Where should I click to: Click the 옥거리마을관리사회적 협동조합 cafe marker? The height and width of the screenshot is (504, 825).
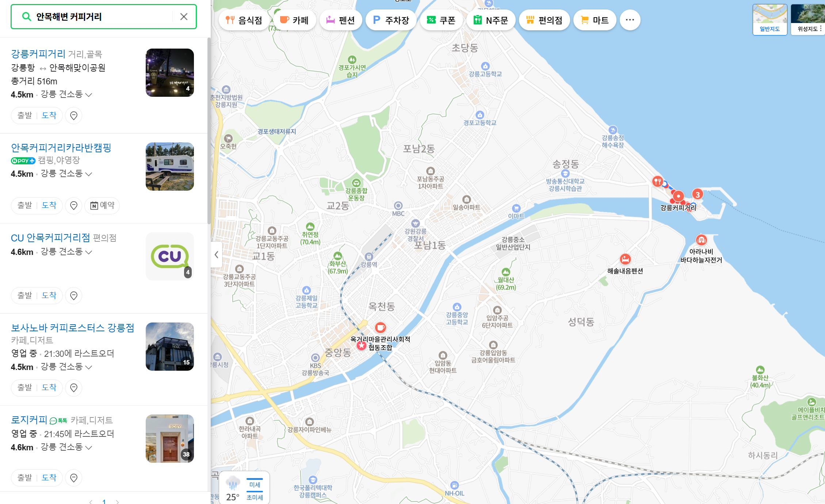[x=381, y=327]
